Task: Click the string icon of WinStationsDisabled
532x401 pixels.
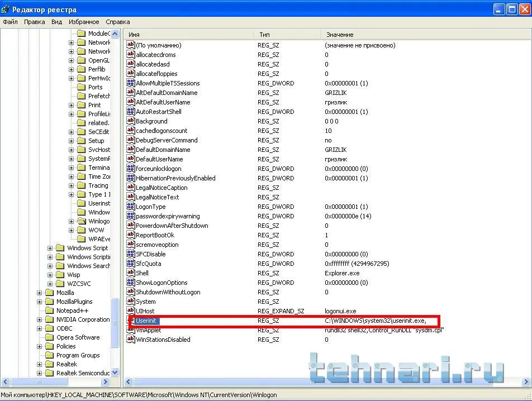Action: [131, 339]
